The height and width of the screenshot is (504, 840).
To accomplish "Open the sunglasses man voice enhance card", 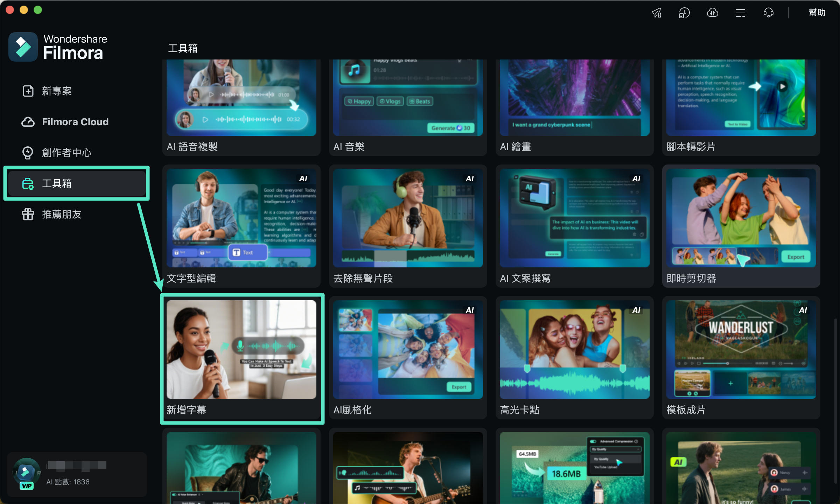I will (241, 466).
